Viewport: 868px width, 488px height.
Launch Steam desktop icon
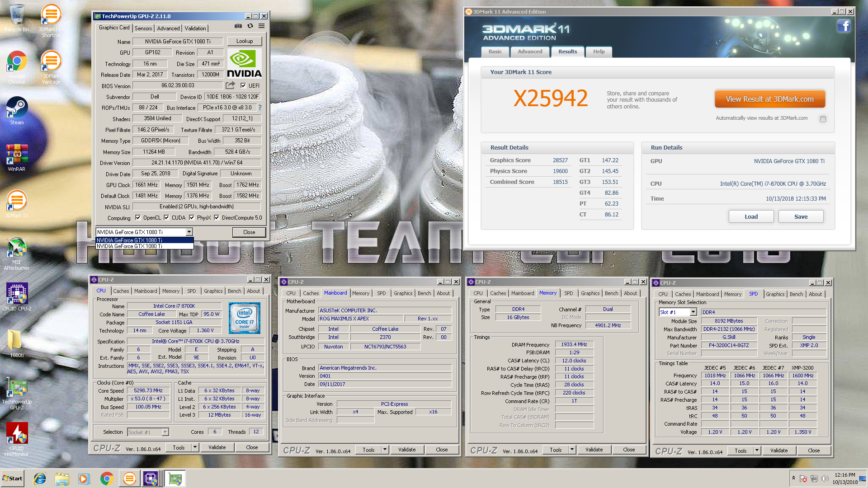point(17,111)
